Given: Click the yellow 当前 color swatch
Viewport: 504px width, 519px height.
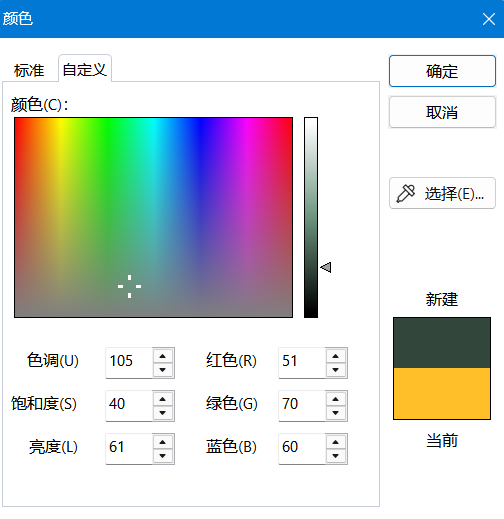Looking at the screenshot, I should (442, 393).
